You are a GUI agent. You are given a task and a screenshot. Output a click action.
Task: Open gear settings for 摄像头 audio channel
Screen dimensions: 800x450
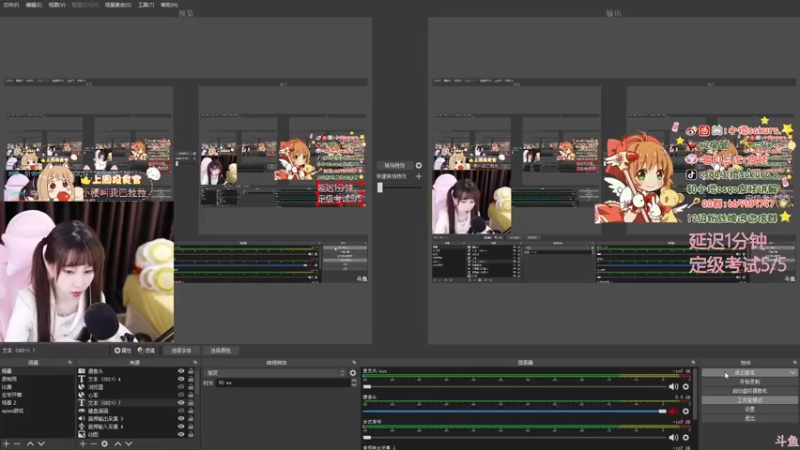[x=686, y=411]
